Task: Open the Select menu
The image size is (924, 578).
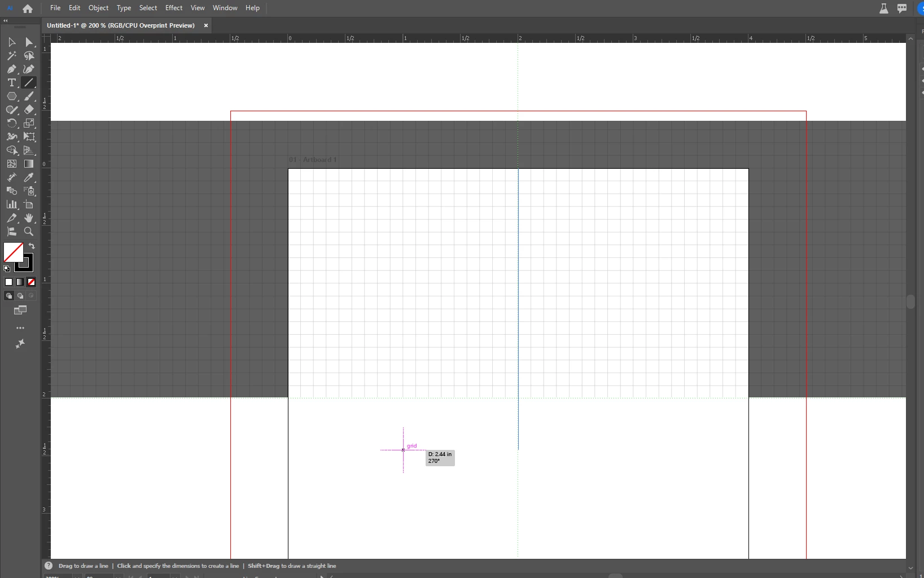Action: coord(148,8)
